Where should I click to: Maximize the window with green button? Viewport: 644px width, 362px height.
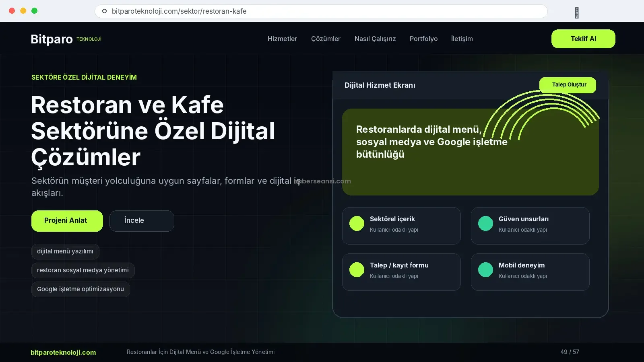click(x=34, y=11)
